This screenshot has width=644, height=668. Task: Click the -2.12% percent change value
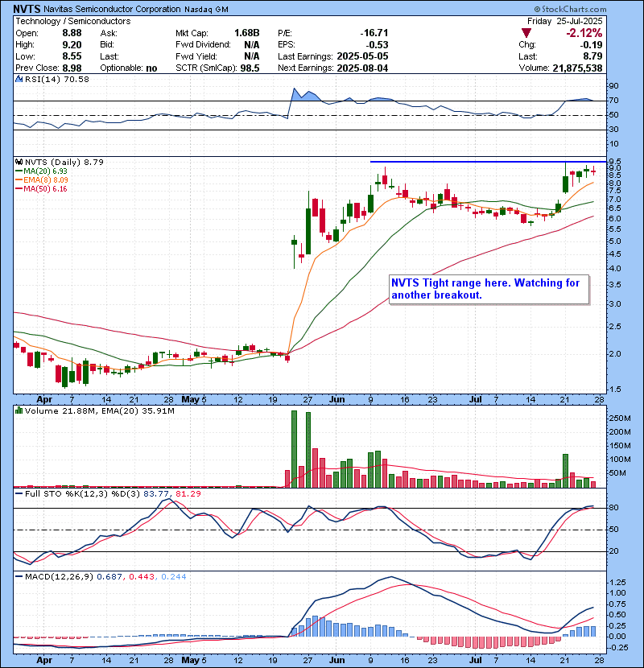[x=584, y=33]
